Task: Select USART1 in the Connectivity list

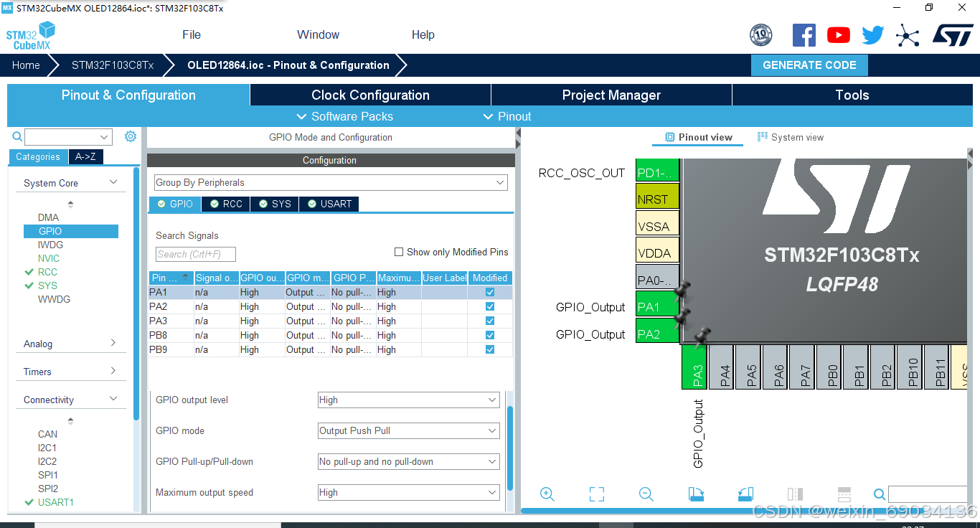Action: (56, 502)
